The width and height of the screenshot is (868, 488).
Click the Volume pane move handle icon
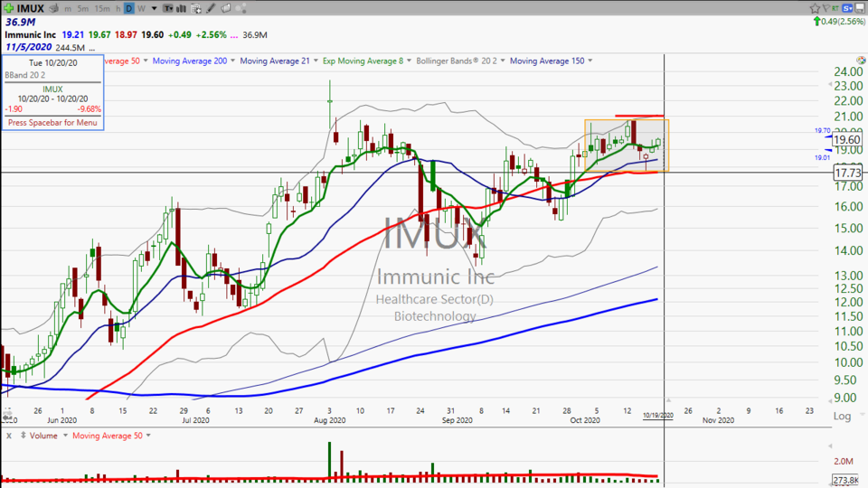(23, 436)
